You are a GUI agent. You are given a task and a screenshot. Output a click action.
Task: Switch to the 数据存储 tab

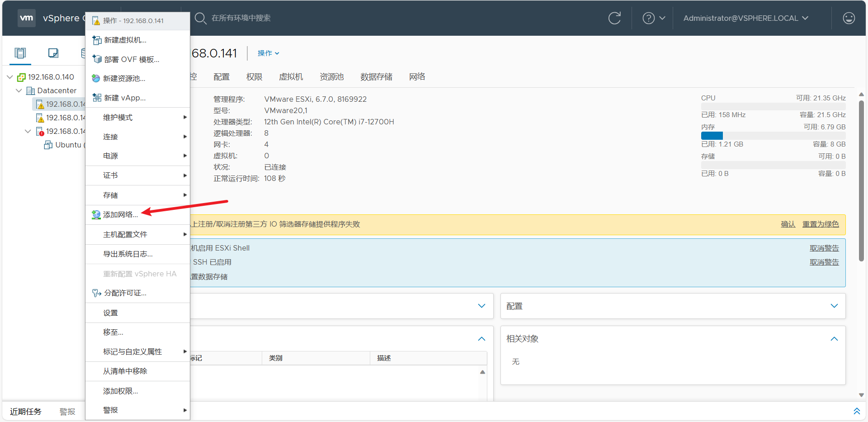(376, 77)
